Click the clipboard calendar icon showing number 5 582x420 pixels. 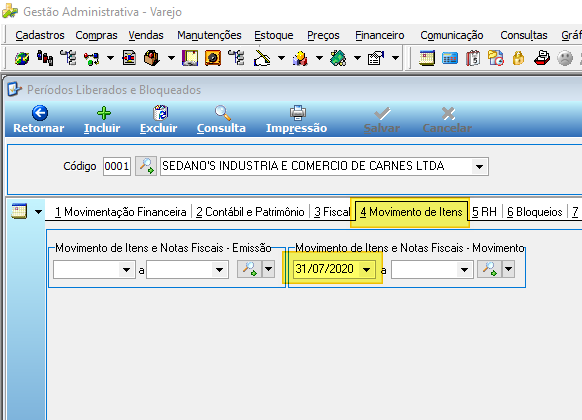coord(473,58)
